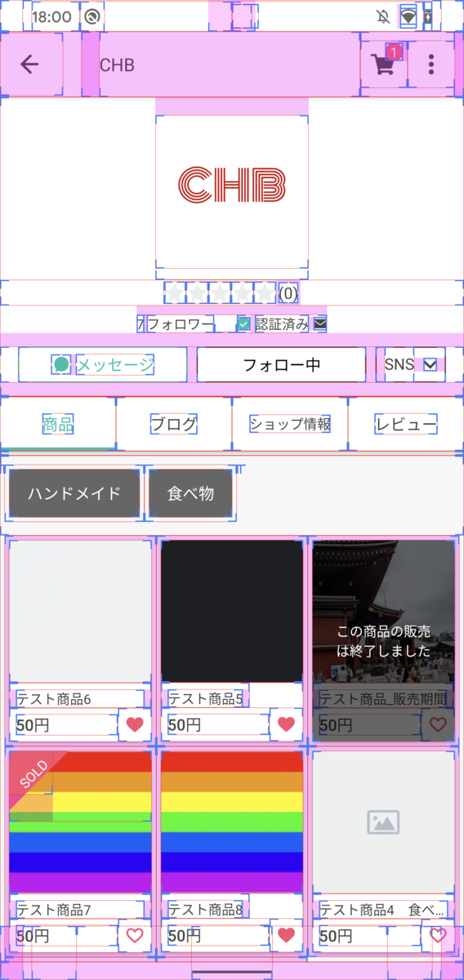This screenshot has height=980, width=464.
Task: Tap the 50円 price under テスト商品5
Action: point(185,725)
